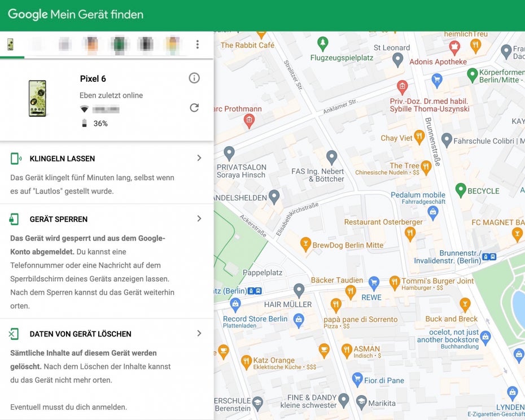525x420 pixels.
Task: Click the Chay Viet restaurant marker
Action: click(x=419, y=137)
